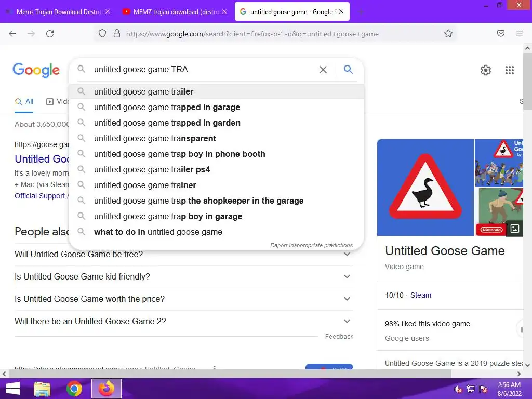Open File Explorer from the taskbar
Image resolution: width=532 pixels, height=399 pixels.
pyautogui.click(x=42, y=389)
